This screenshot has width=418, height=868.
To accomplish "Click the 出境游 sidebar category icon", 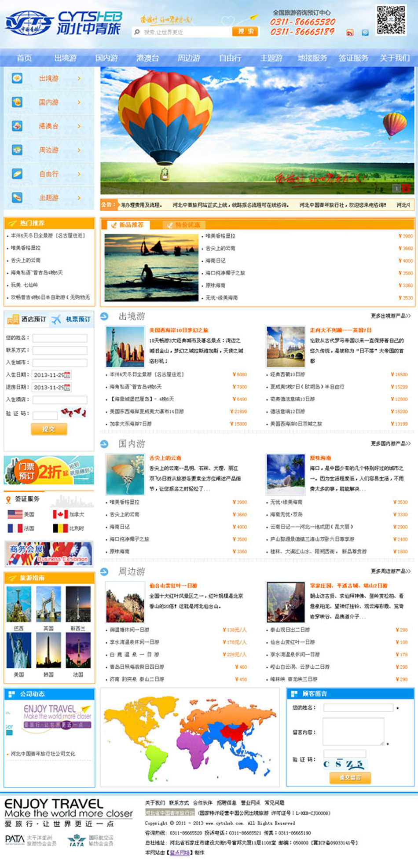I will point(17,78).
